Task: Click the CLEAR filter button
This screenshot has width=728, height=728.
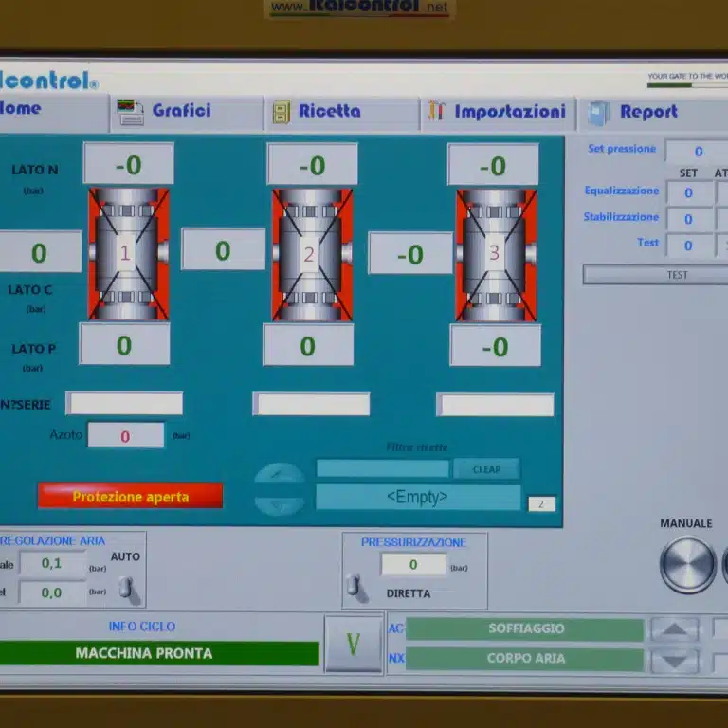Action: pyautogui.click(x=486, y=469)
